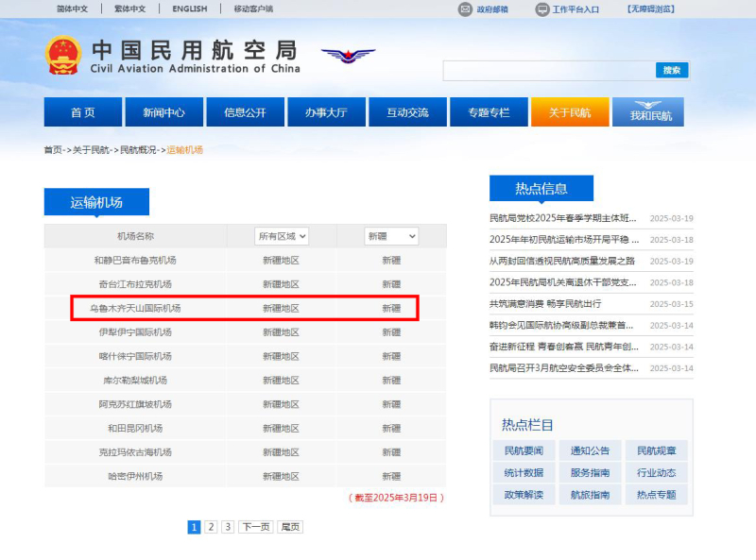
Task: Click 下一页 next page button
Action: [255, 527]
